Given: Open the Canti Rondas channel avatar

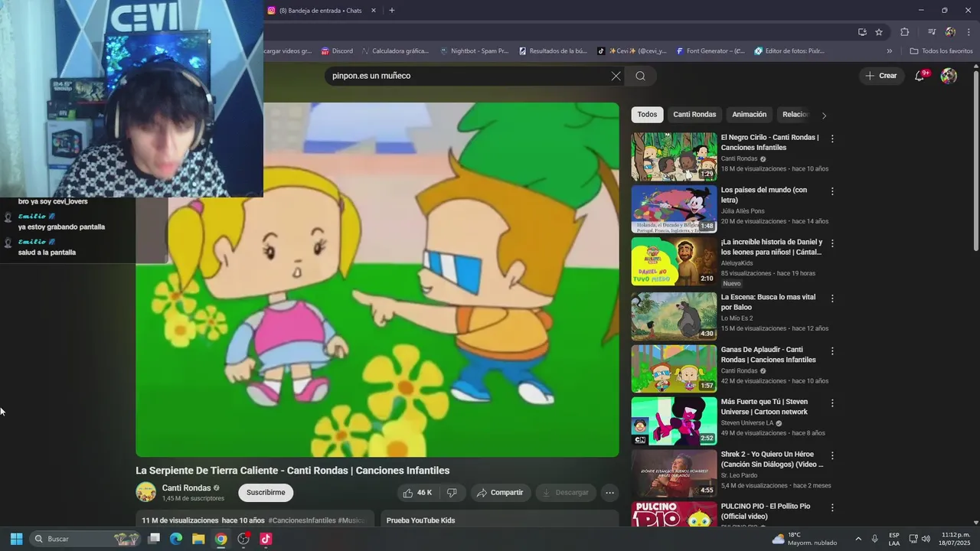Looking at the screenshot, I should tap(145, 492).
